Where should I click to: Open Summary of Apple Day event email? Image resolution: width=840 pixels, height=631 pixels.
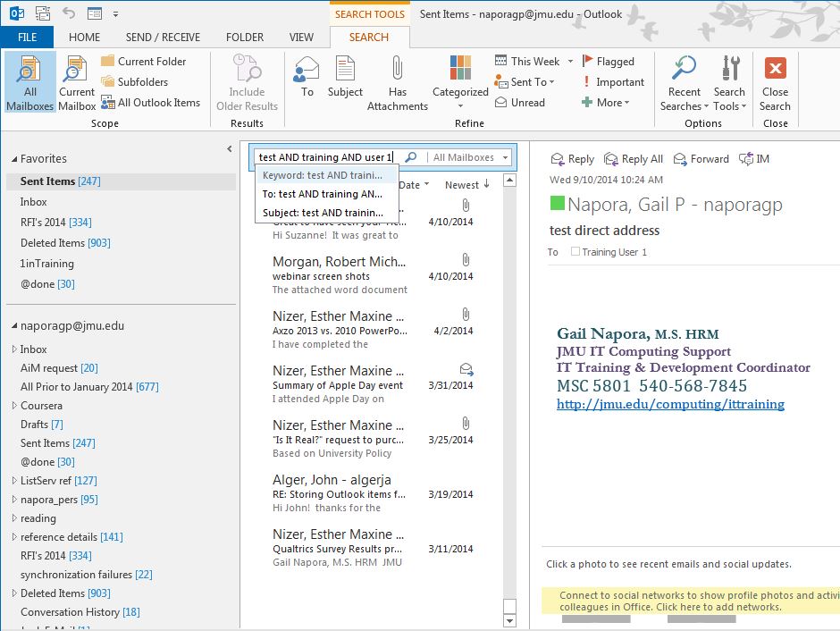point(373,384)
